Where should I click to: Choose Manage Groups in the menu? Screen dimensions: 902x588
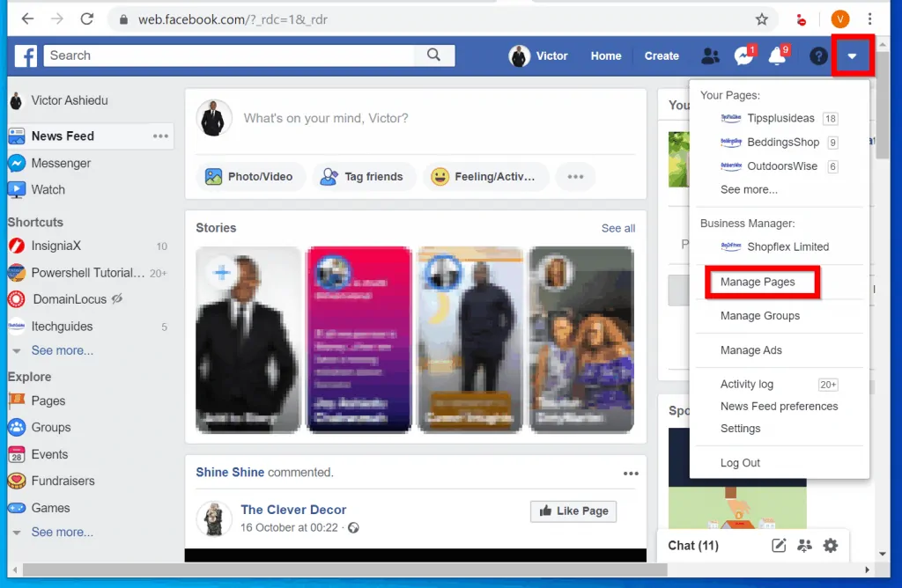[760, 316]
